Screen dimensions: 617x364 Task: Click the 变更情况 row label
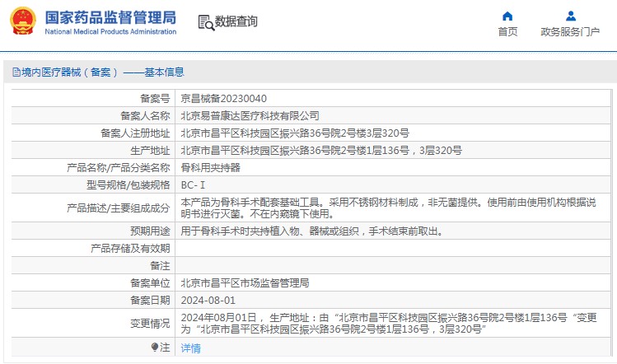click(x=150, y=323)
